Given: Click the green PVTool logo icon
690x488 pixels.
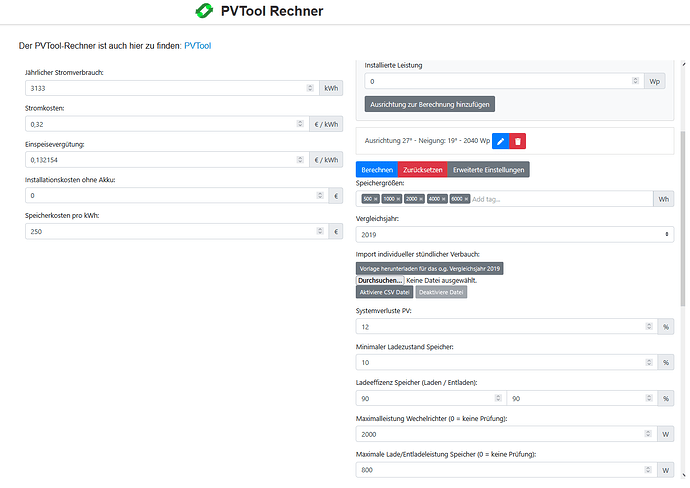Looking at the screenshot, I should point(204,11).
